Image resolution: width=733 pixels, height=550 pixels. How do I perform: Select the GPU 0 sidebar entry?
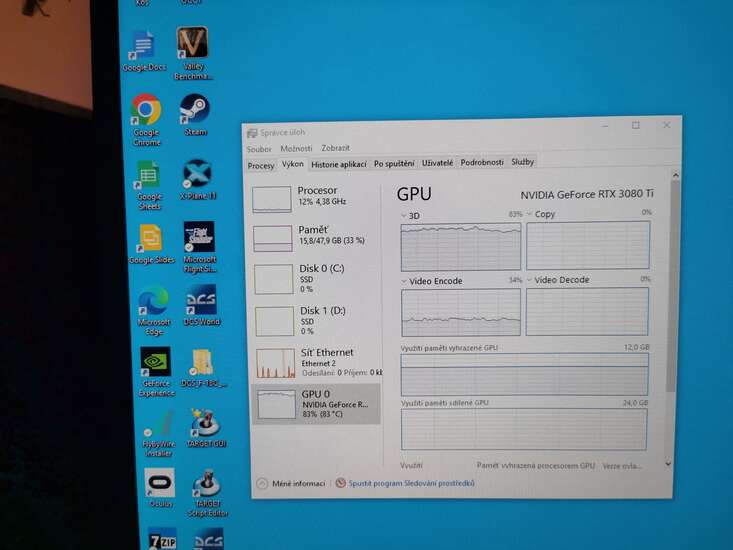tap(316, 404)
